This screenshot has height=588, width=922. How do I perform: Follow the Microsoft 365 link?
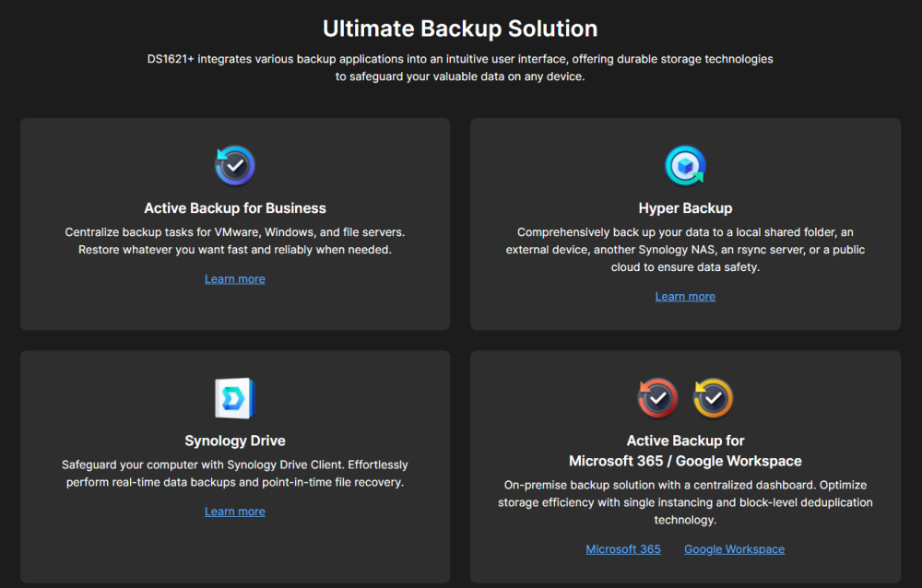(x=622, y=549)
